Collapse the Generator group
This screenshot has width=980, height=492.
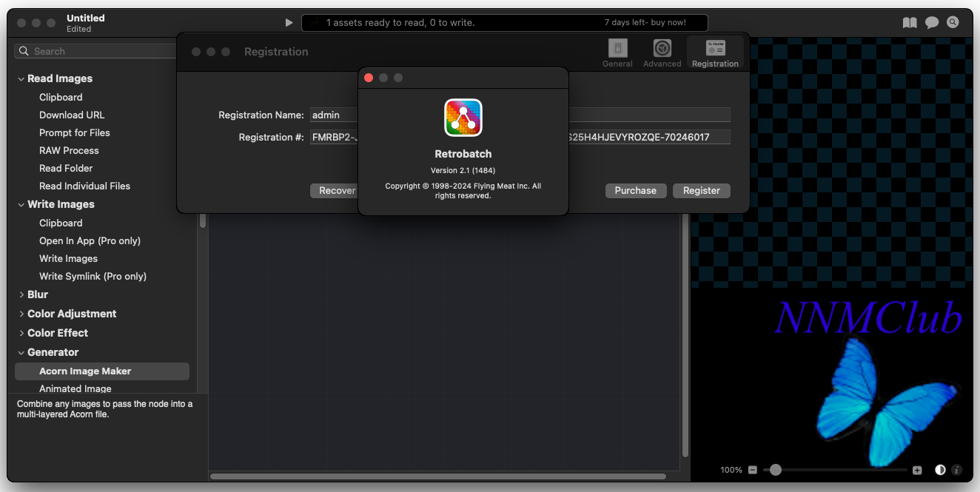pos(21,352)
